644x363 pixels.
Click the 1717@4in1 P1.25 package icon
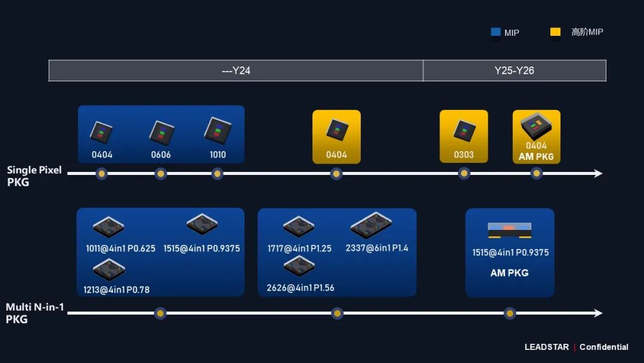tap(299, 227)
